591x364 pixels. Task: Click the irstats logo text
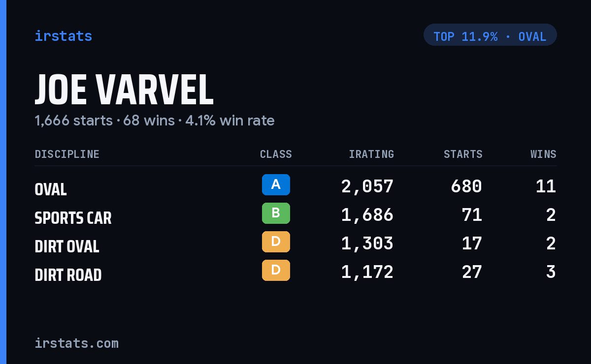click(x=63, y=36)
